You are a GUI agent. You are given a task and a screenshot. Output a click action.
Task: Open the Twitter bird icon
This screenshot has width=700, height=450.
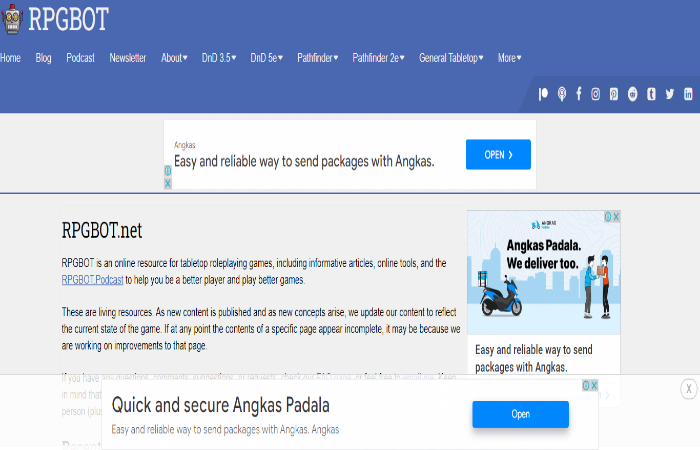click(x=670, y=94)
